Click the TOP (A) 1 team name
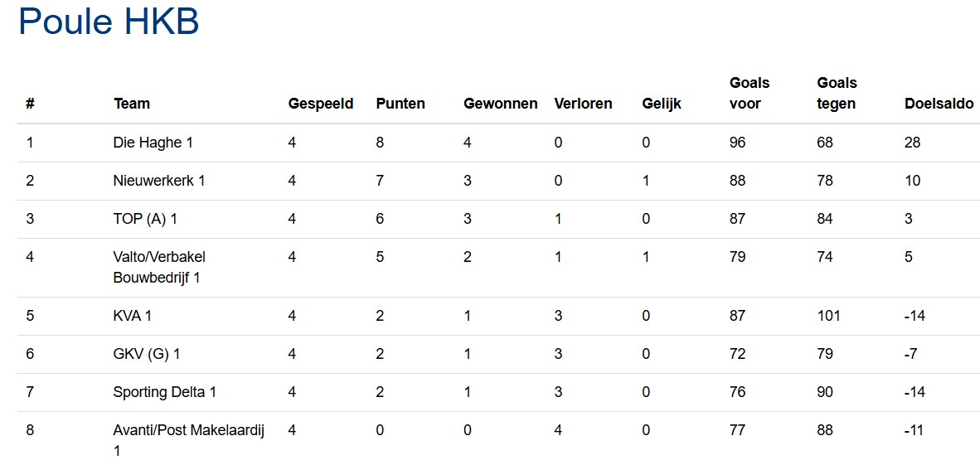 coord(145,219)
